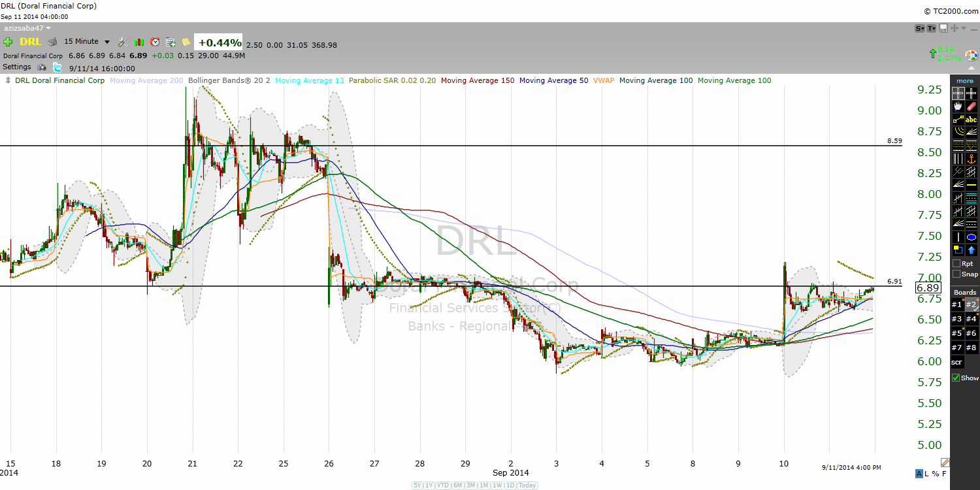Click the VWAP orange legend label

click(x=604, y=80)
